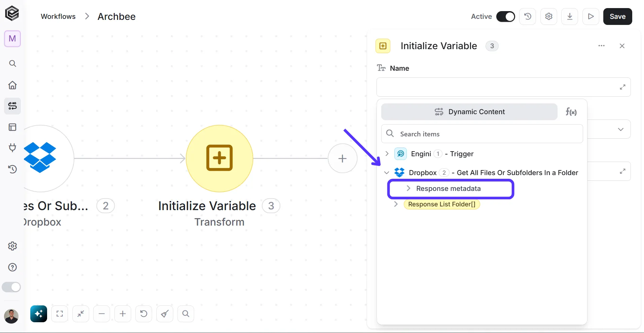Toggle the sidebar theme switch
Viewport: 644px width, 333px height.
click(11, 287)
